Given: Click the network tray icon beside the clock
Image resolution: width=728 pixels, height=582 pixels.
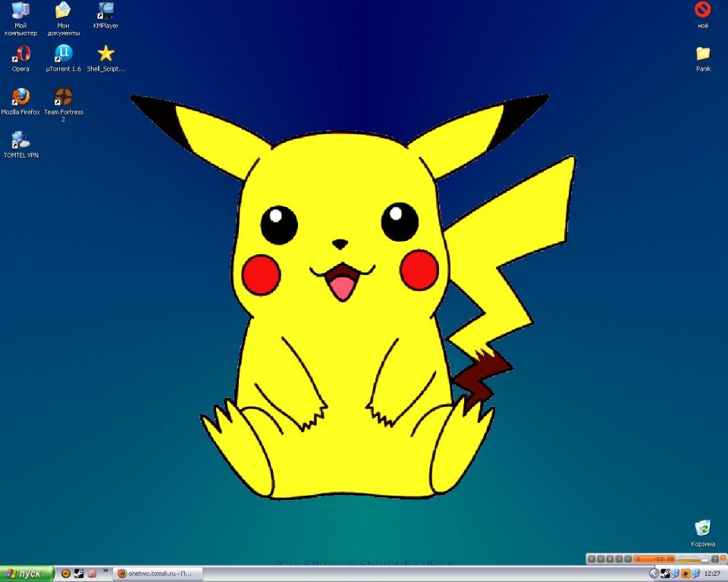Looking at the screenshot, I should (696, 574).
